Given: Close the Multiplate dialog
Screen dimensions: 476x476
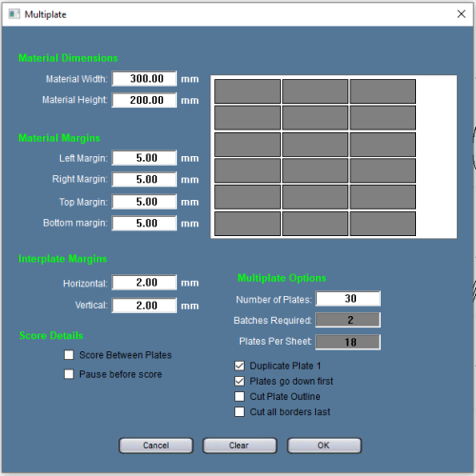Looking at the screenshot, I should tap(461, 14).
